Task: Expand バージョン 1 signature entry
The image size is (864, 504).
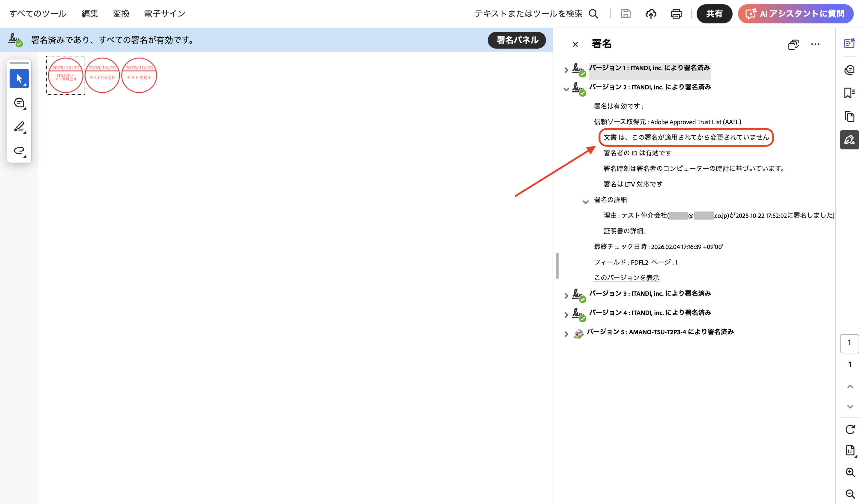Action: click(x=566, y=70)
